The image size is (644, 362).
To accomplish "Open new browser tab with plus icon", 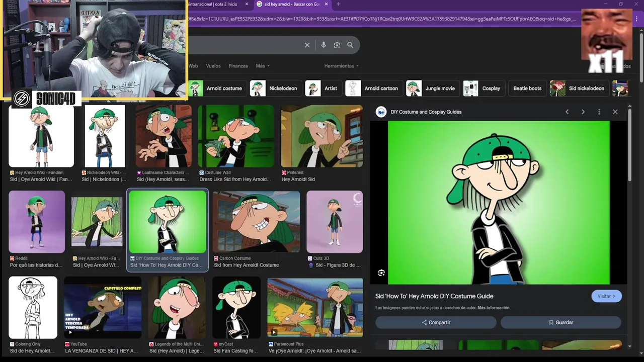I will click(x=338, y=4).
